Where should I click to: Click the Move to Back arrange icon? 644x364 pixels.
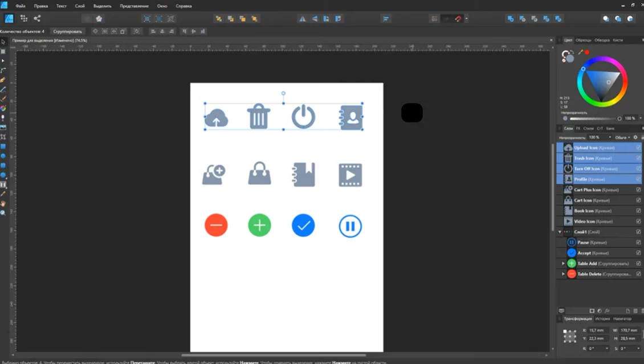click(x=218, y=18)
